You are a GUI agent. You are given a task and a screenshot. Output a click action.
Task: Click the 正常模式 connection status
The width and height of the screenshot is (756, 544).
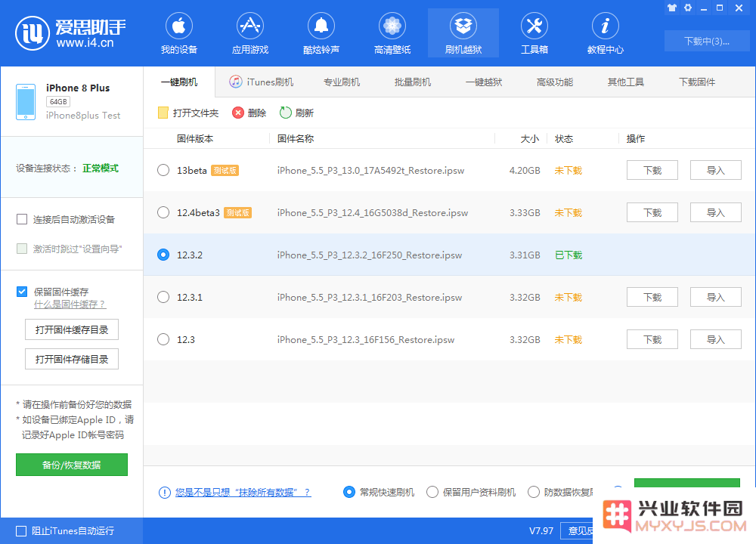click(x=101, y=168)
